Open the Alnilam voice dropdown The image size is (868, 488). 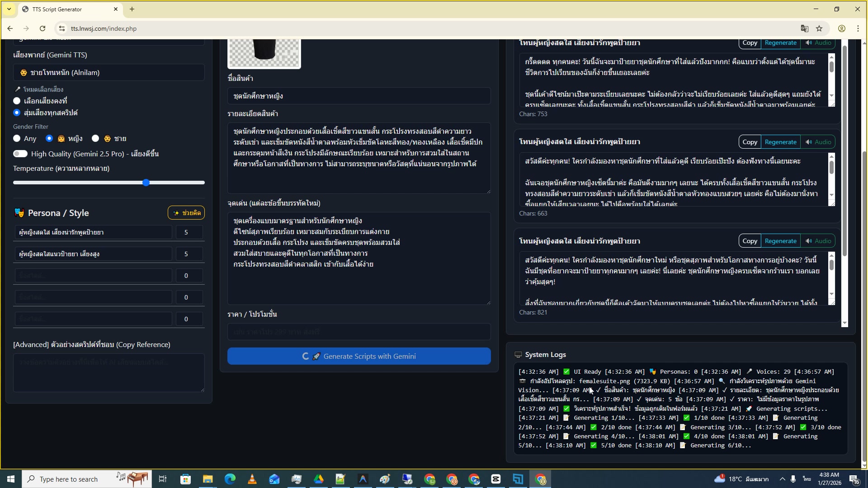tap(108, 72)
